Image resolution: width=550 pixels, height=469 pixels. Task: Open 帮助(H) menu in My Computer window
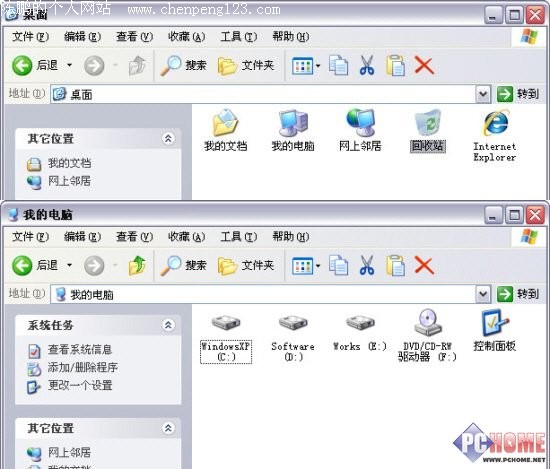point(291,236)
